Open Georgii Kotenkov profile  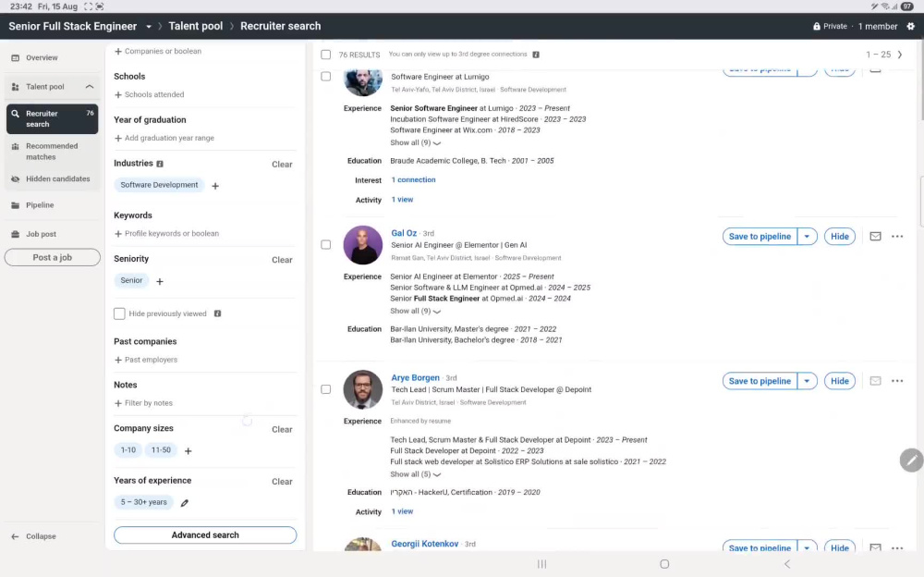coord(424,544)
